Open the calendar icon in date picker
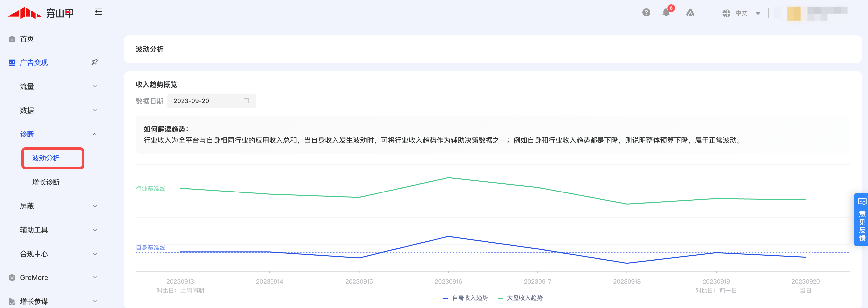The height and width of the screenshot is (308, 868). tap(246, 101)
